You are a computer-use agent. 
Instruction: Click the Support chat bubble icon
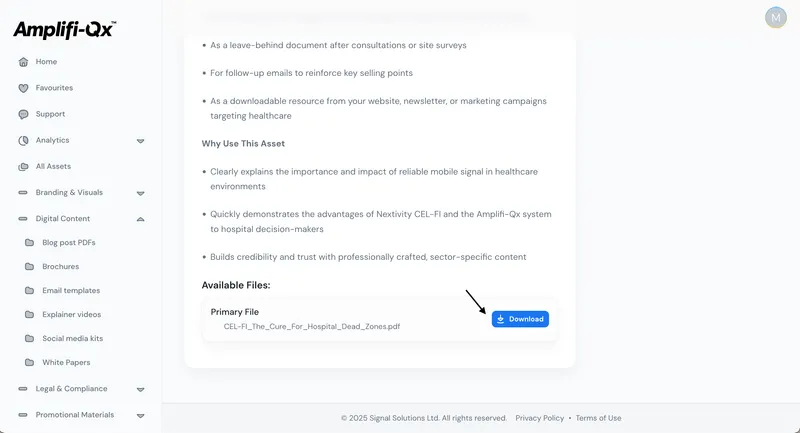coord(23,114)
